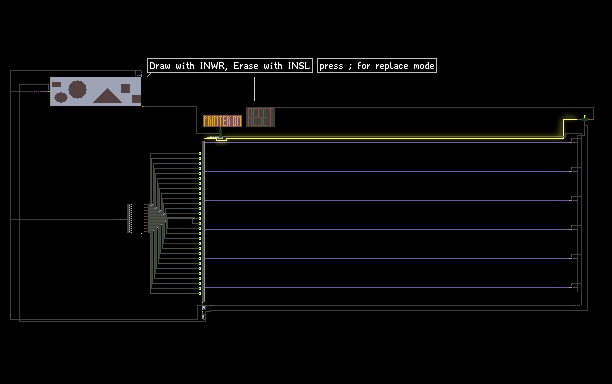Click the gray vertical bar left of print area
Screen dimensions: 612x384
coord(203,222)
